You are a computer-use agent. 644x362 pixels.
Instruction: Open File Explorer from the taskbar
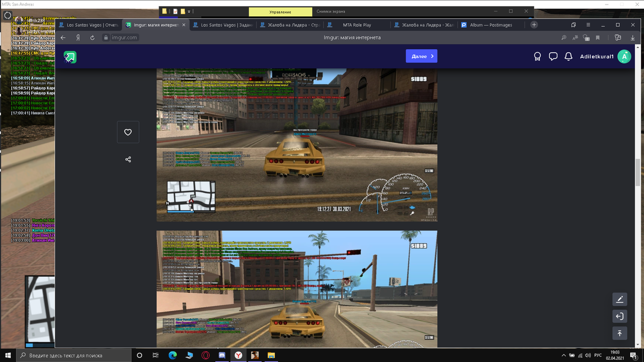[x=271, y=355]
